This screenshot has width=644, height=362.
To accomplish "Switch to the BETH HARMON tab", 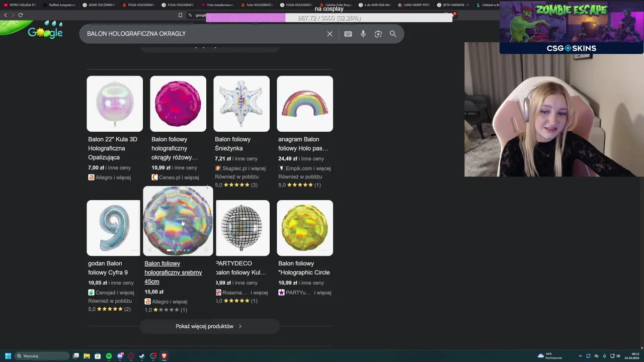I will [453, 5].
